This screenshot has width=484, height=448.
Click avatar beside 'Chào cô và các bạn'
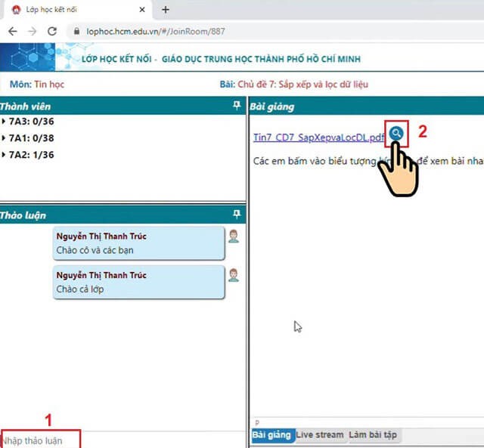[234, 236]
